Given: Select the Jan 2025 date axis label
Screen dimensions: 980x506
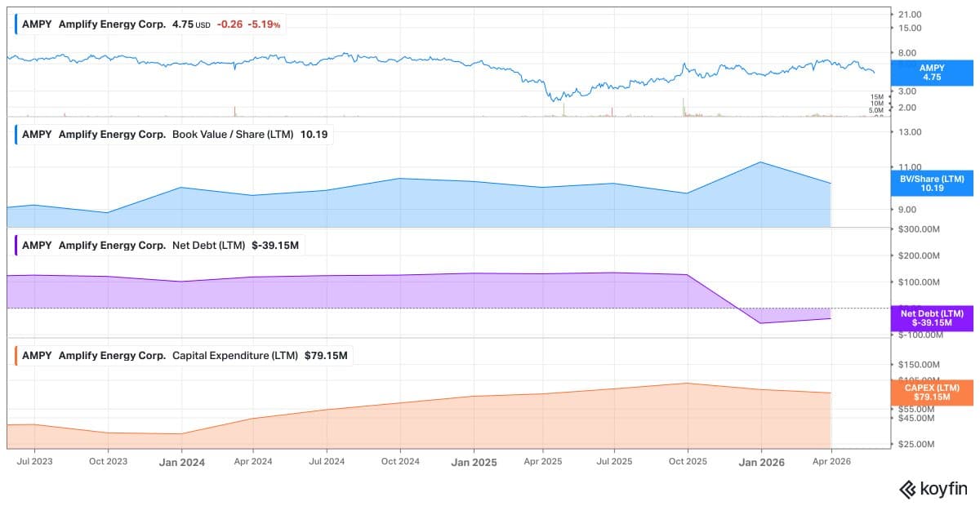Looking at the screenshot, I should (474, 462).
